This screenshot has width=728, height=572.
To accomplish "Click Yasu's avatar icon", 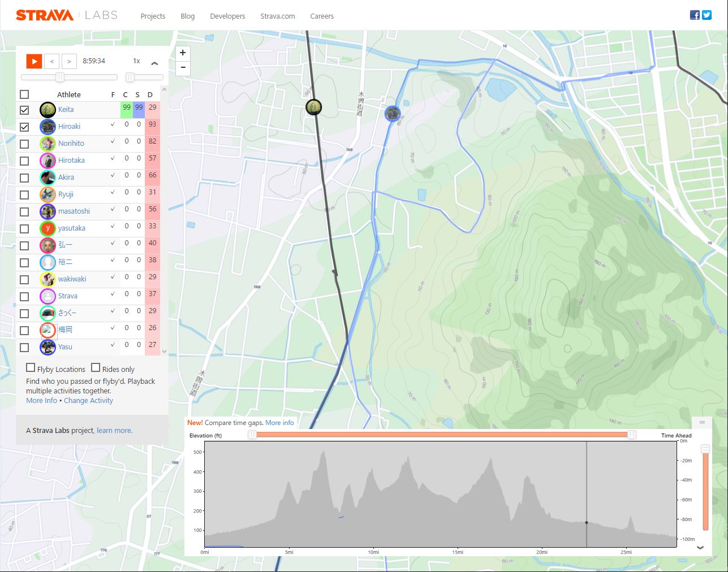I will click(48, 347).
